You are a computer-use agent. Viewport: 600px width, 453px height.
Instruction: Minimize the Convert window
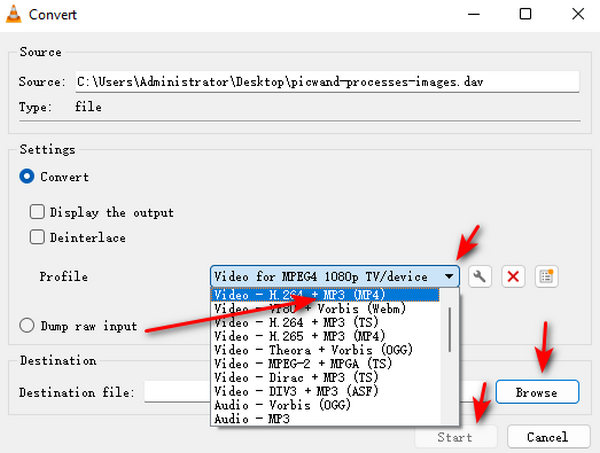pyautogui.click(x=474, y=15)
